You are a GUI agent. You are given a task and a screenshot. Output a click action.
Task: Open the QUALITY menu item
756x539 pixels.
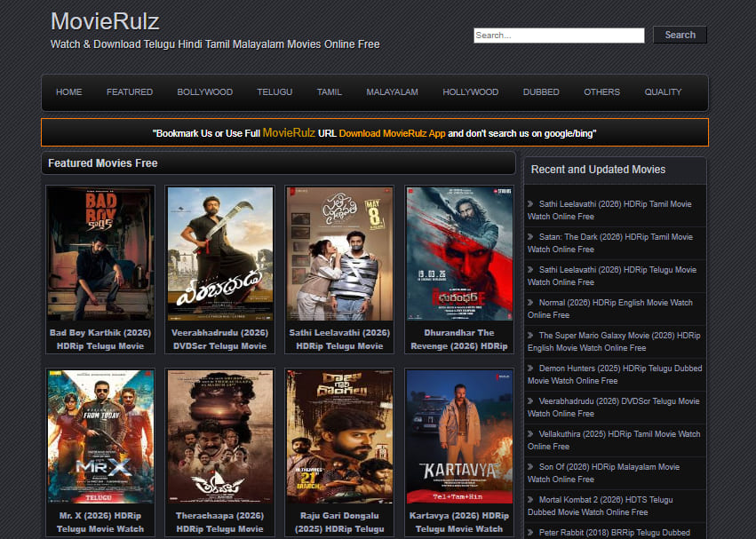663,92
